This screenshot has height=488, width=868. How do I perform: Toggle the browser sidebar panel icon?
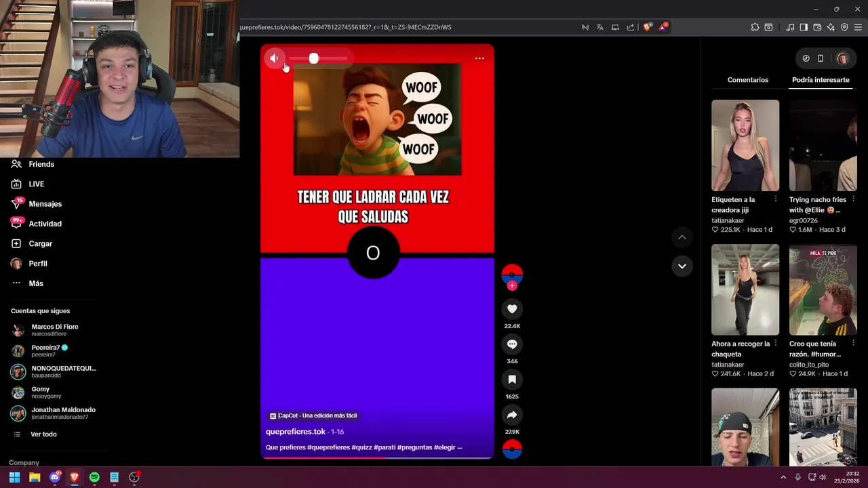[804, 27]
